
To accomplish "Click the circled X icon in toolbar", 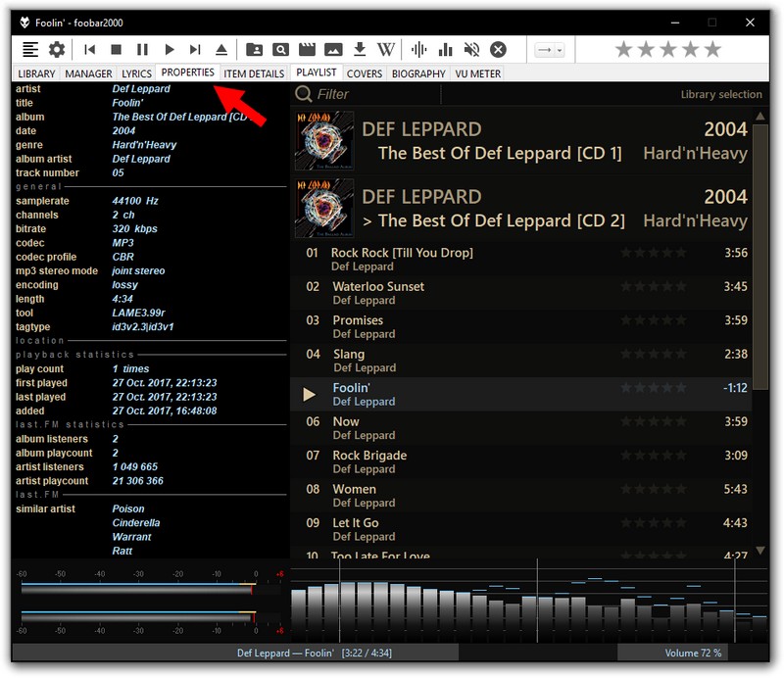I will tap(498, 50).
